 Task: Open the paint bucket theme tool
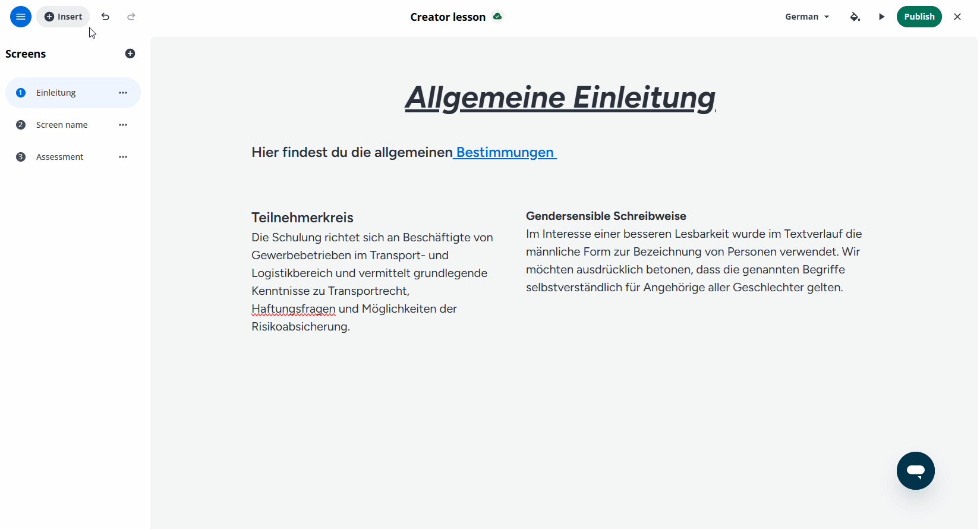pos(855,17)
